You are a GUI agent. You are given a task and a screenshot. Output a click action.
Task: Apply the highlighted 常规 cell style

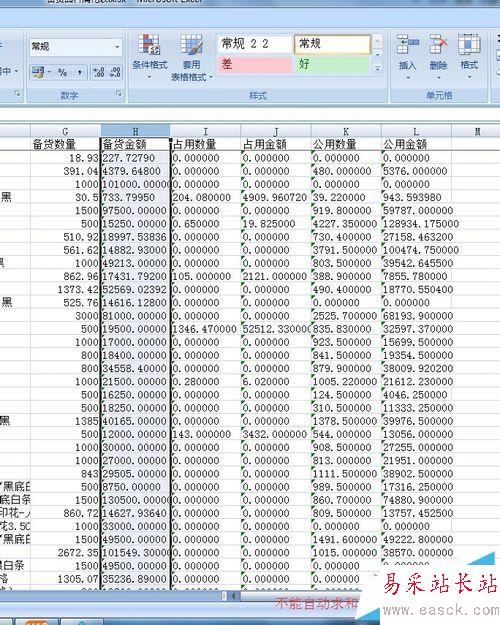click(x=333, y=44)
